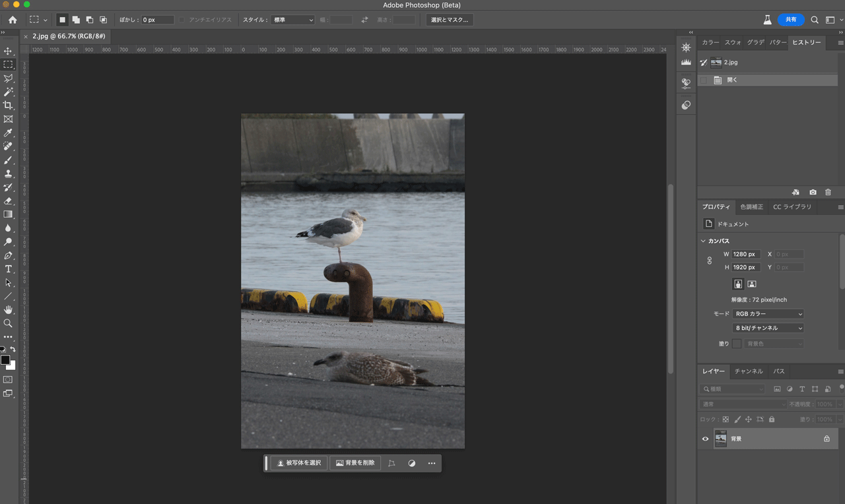Select landscape canvas orientation button
The image size is (845, 504).
point(751,284)
